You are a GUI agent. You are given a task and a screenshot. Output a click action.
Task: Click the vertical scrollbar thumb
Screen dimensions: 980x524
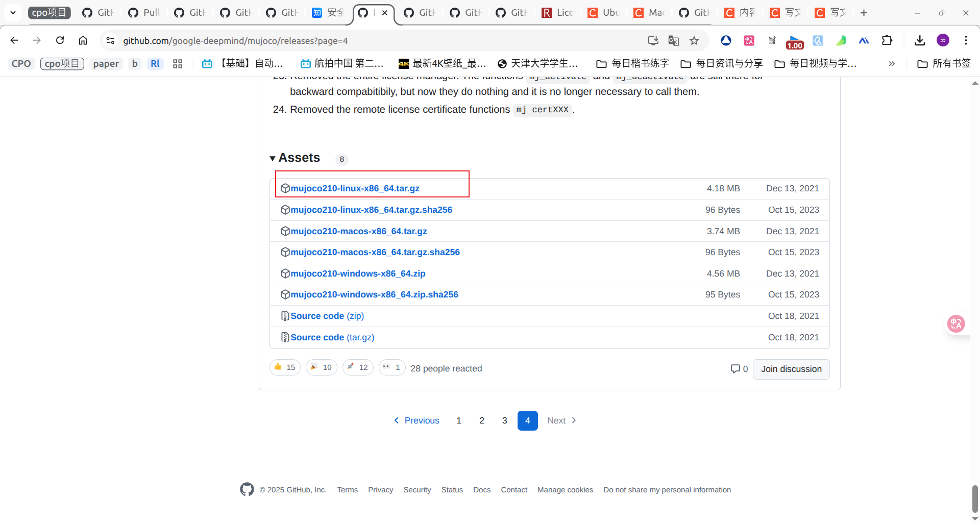click(975, 498)
